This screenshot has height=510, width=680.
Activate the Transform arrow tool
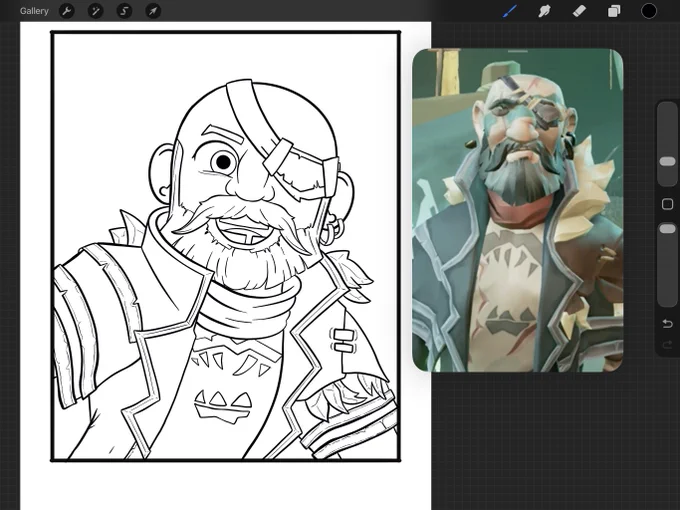(x=153, y=11)
